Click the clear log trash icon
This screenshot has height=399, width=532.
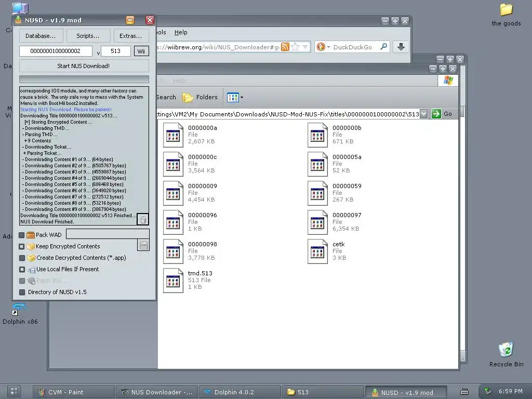click(x=143, y=220)
